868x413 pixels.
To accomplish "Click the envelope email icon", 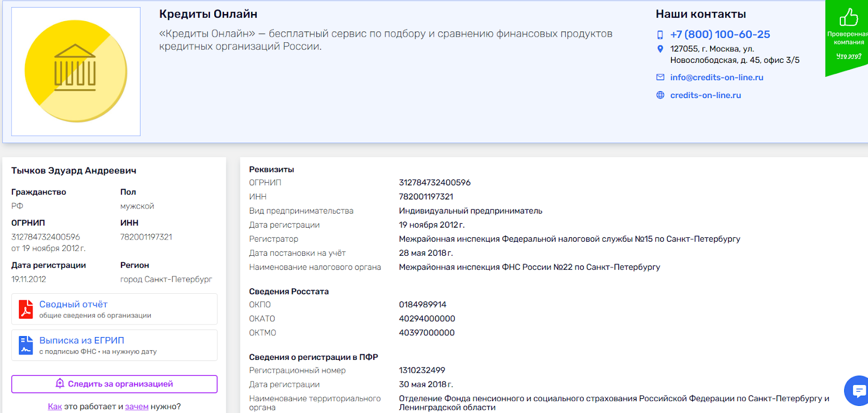I will (x=660, y=78).
